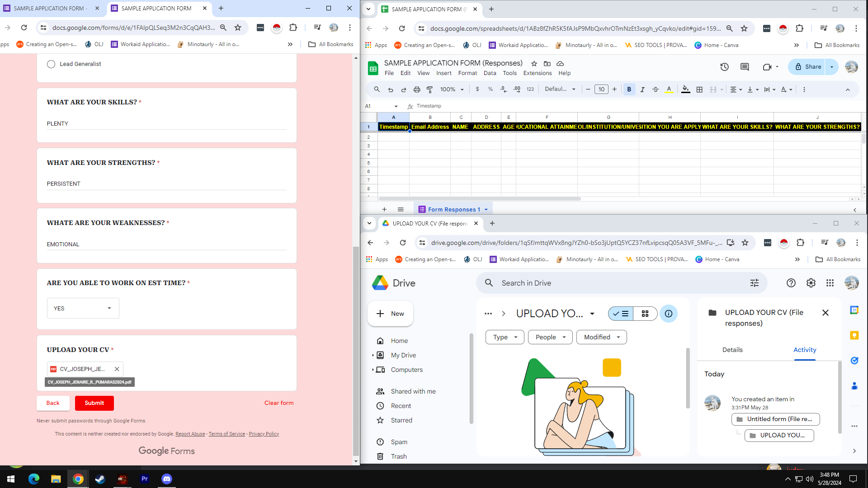Click the Drive view details info icon
Viewport: 868px width, 488px height.
coord(668,314)
